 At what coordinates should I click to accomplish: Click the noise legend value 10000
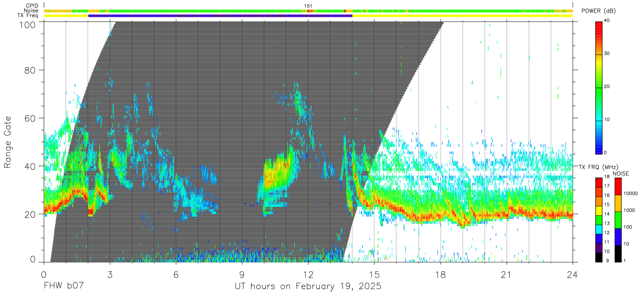[630, 193]
